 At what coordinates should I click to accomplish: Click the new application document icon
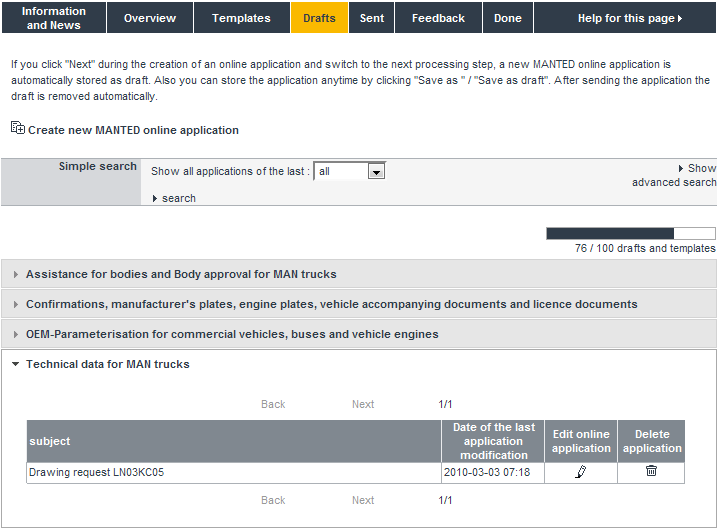coord(18,127)
